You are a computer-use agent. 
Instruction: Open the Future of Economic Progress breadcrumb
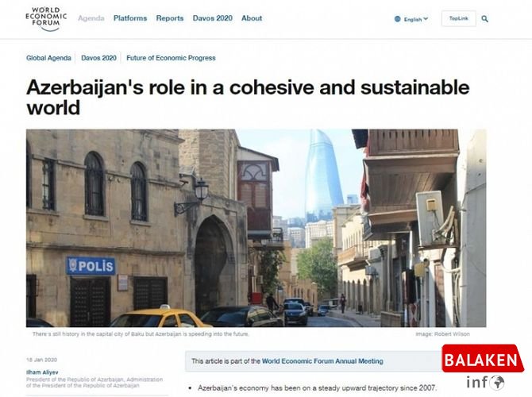click(171, 58)
